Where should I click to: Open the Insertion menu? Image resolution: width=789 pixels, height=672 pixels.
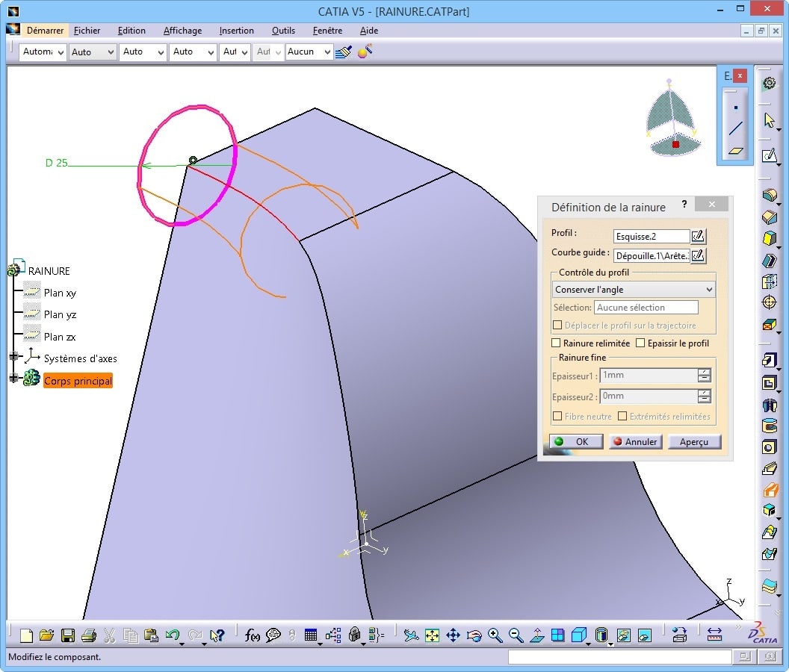pos(237,31)
